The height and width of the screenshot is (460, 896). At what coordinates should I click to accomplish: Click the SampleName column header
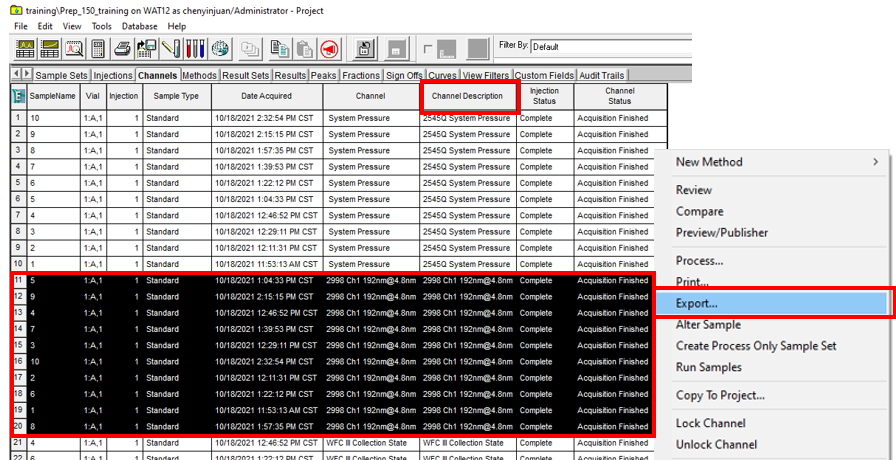point(53,97)
